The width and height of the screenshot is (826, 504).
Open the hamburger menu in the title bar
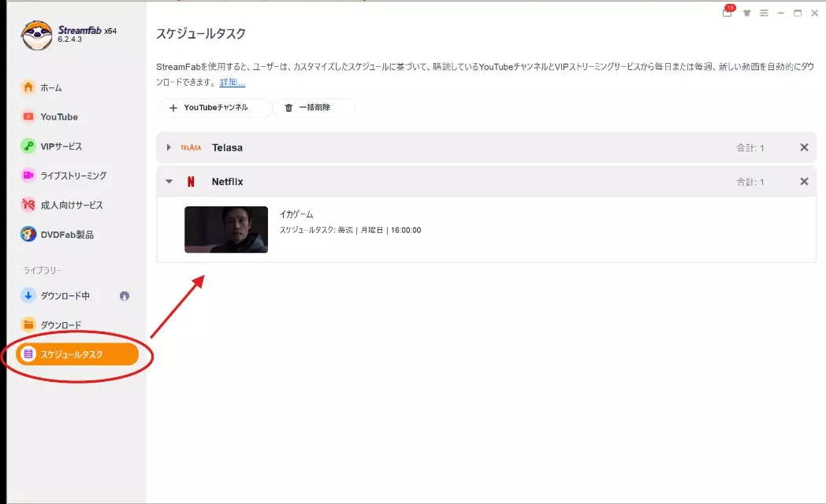coord(764,13)
